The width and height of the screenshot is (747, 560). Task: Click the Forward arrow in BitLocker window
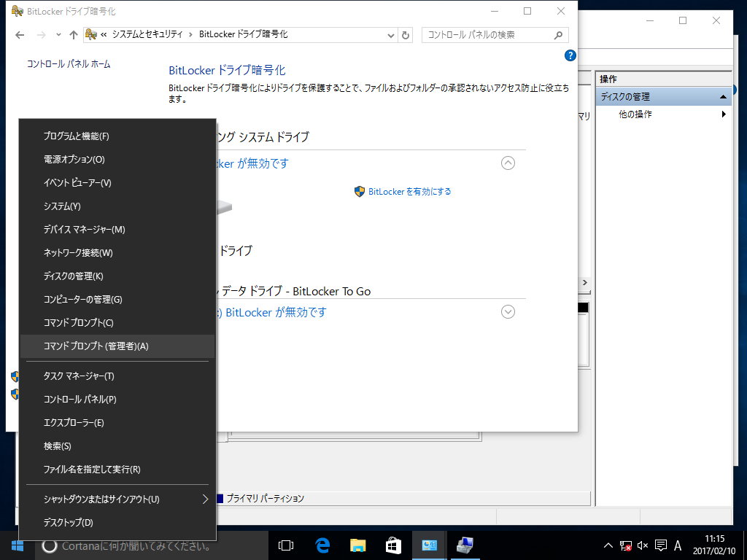pos(42,35)
